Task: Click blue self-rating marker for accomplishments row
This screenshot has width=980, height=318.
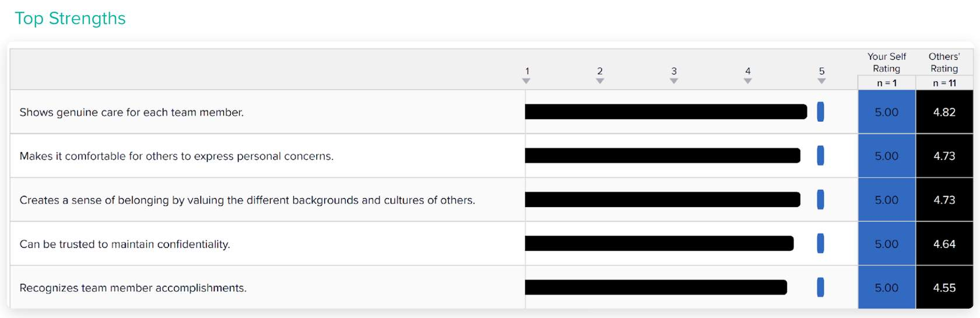Action: 821,287
